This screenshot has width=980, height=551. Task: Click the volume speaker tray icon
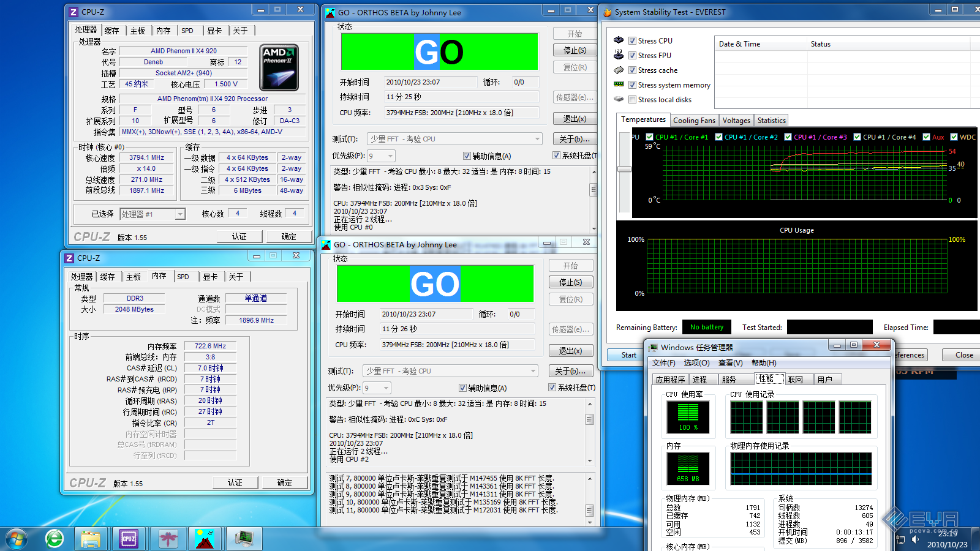pos(914,539)
